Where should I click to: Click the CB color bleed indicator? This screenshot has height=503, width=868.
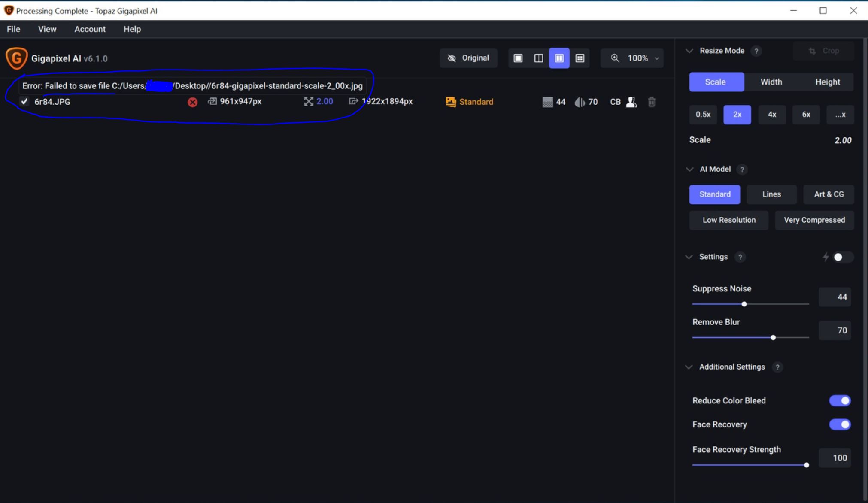point(615,102)
